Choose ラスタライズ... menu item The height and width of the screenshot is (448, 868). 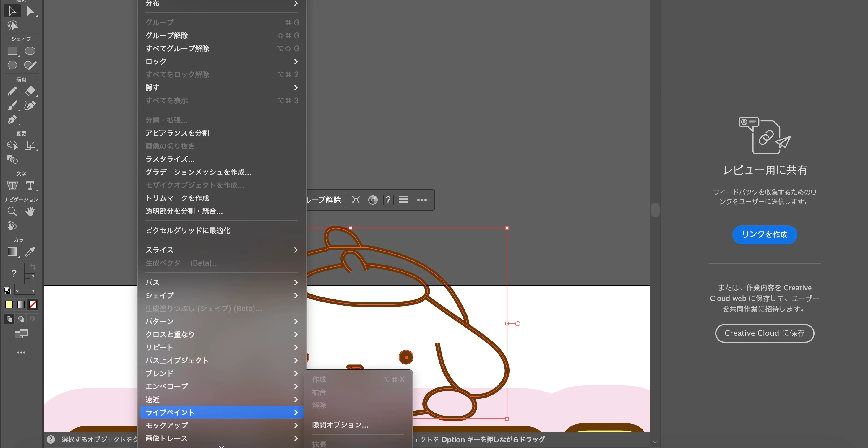click(170, 159)
